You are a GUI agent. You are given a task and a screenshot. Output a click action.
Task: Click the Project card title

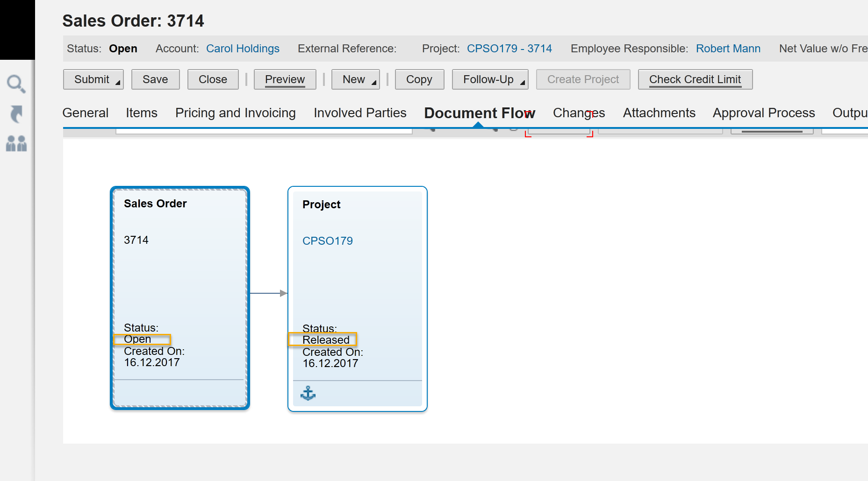(x=321, y=205)
